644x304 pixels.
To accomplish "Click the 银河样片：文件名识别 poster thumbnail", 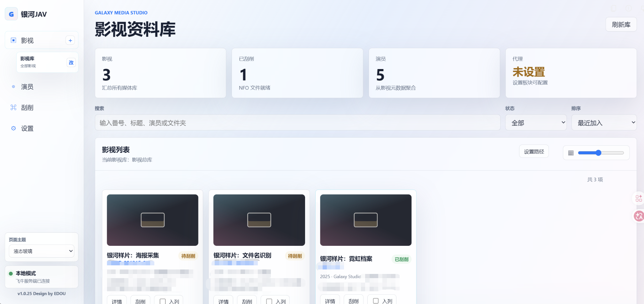I will click(x=259, y=220).
